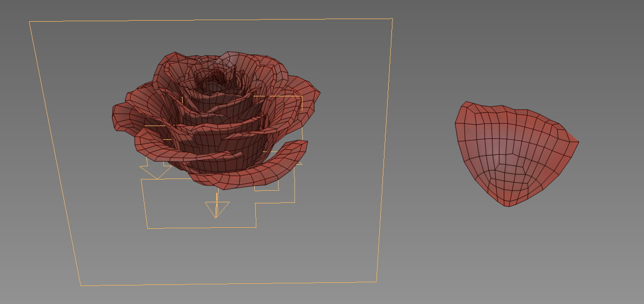This screenshot has width=644, height=304.
Task: Select top-left corner of the orange plane wireframe
Action: pos(29,22)
